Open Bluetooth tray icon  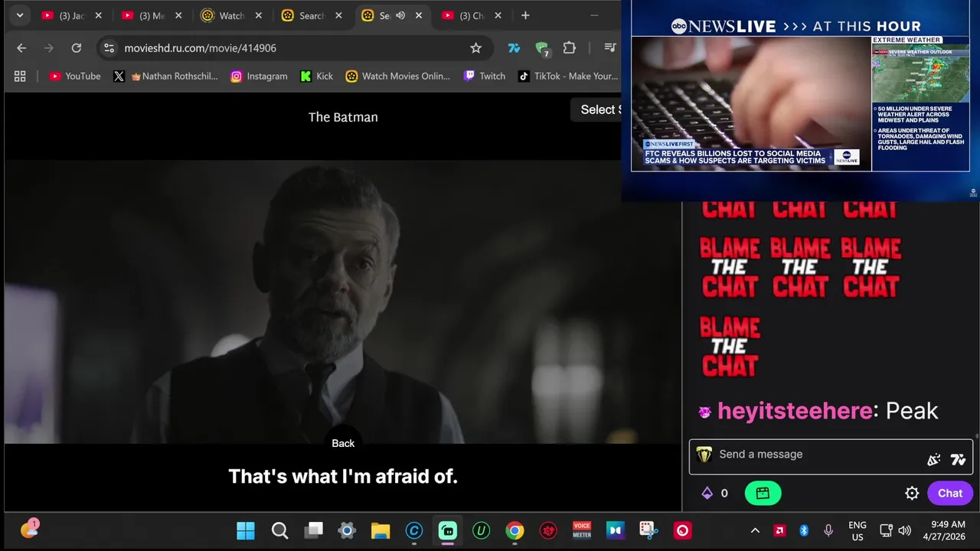(x=804, y=530)
